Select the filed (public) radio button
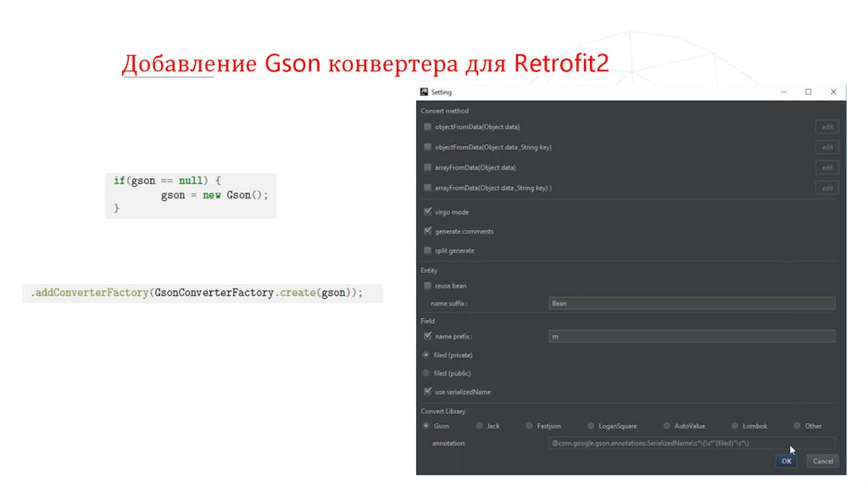Screen dimensions: 868x487 click(426, 373)
